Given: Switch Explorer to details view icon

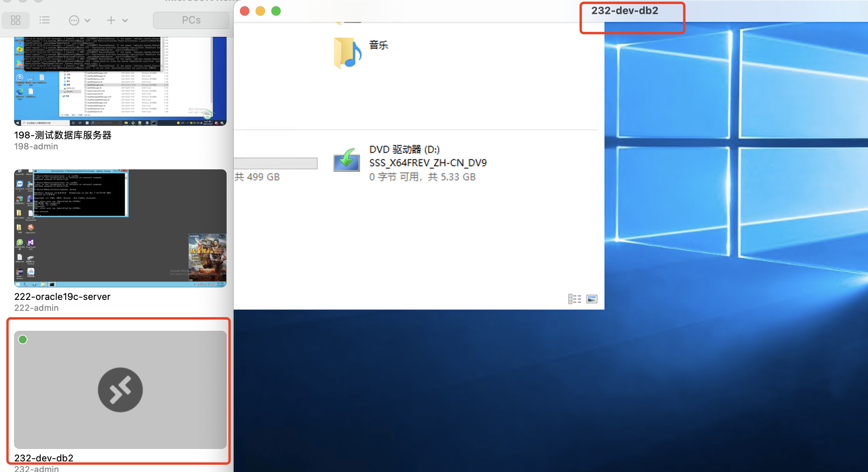Looking at the screenshot, I should (x=574, y=299).
